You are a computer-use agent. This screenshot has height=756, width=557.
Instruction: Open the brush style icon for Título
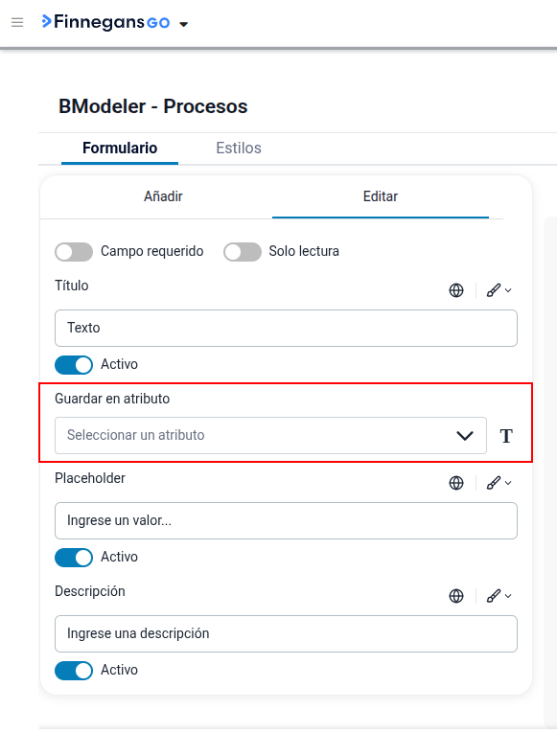[499, 290]
